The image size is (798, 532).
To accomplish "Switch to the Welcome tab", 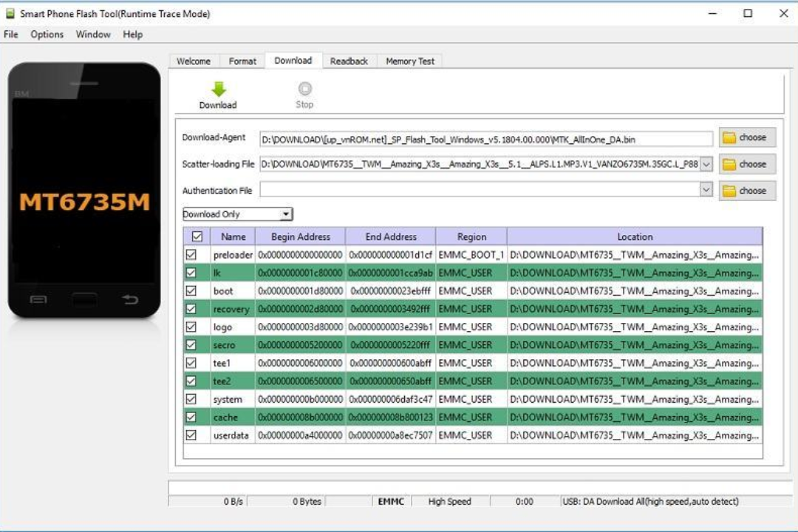I will pos(194,61).
